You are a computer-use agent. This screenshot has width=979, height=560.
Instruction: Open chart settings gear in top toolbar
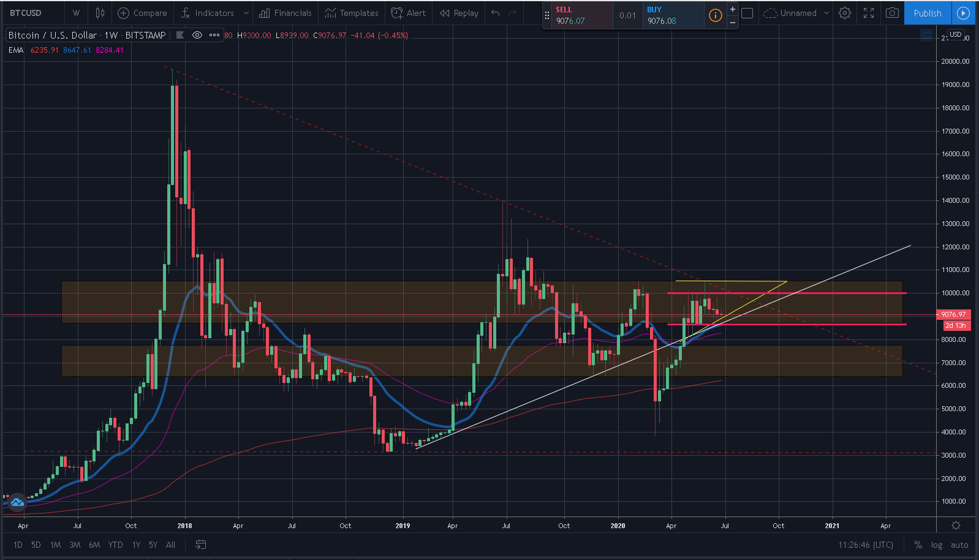[x=845, y=13]
